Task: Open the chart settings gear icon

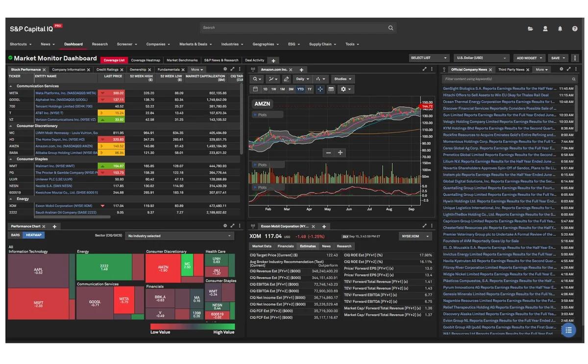Action: tap(343, 89)
